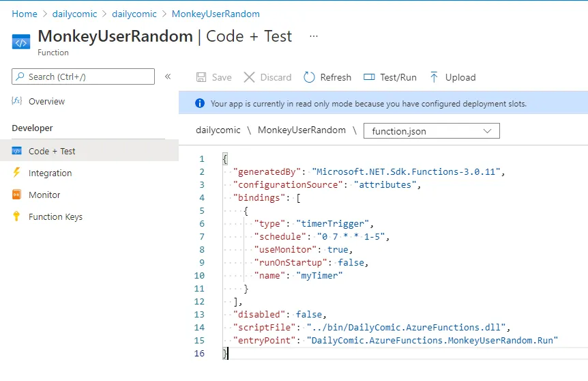588x381 pixels.
Task: Click the "timerTrigger" value on line 6
Action: point(332,224)
